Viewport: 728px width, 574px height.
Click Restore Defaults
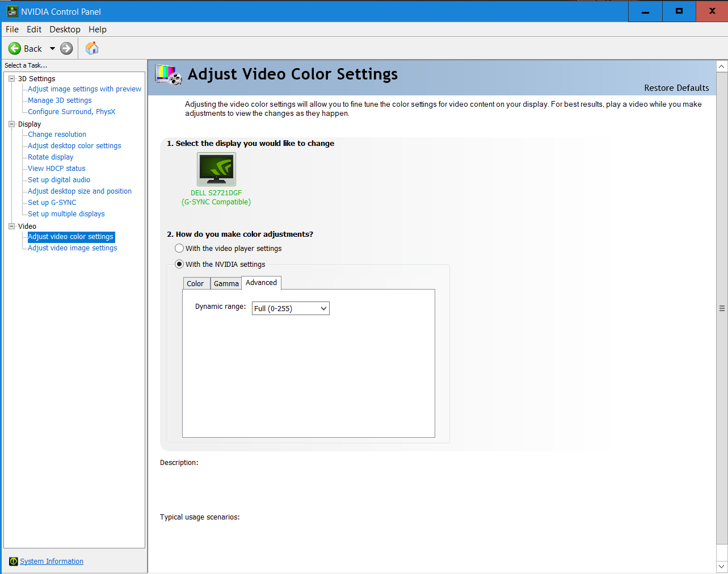click(x=676, y=88)
